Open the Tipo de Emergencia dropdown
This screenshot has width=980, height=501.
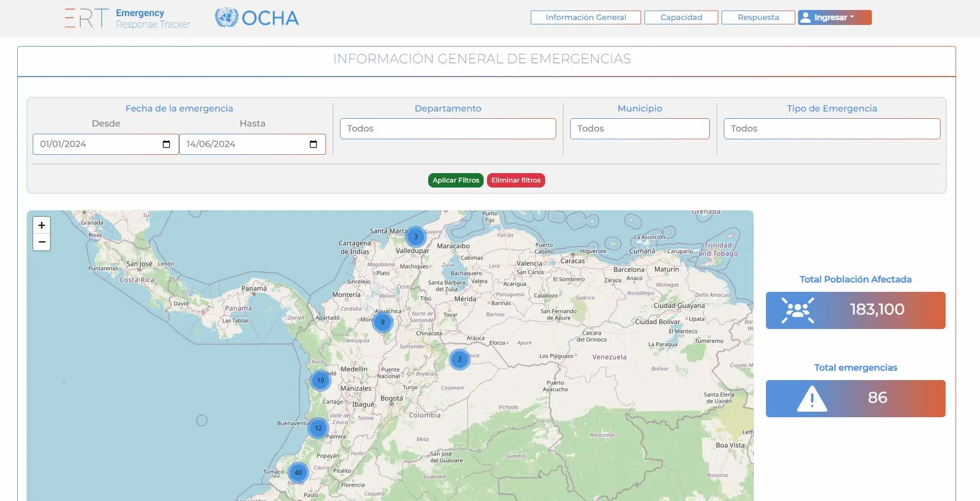[x=831, y=128]
